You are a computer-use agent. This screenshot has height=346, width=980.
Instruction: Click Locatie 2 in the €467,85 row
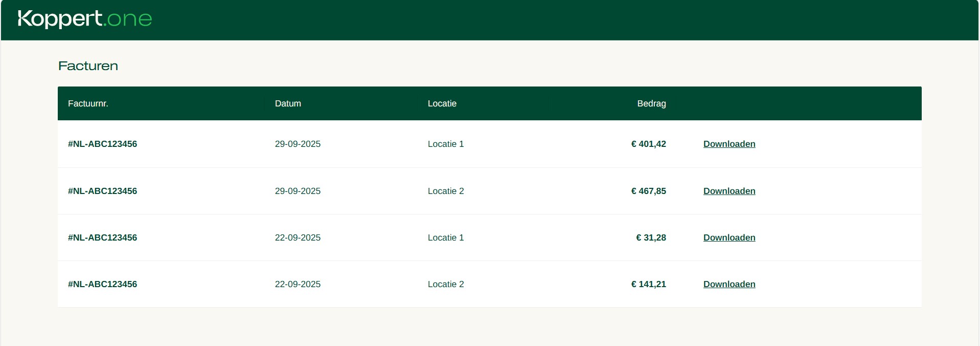point(446,191)
